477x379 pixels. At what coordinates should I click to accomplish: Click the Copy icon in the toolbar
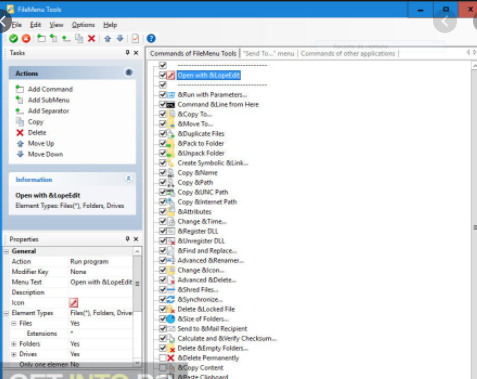click(x=79, y=39)
